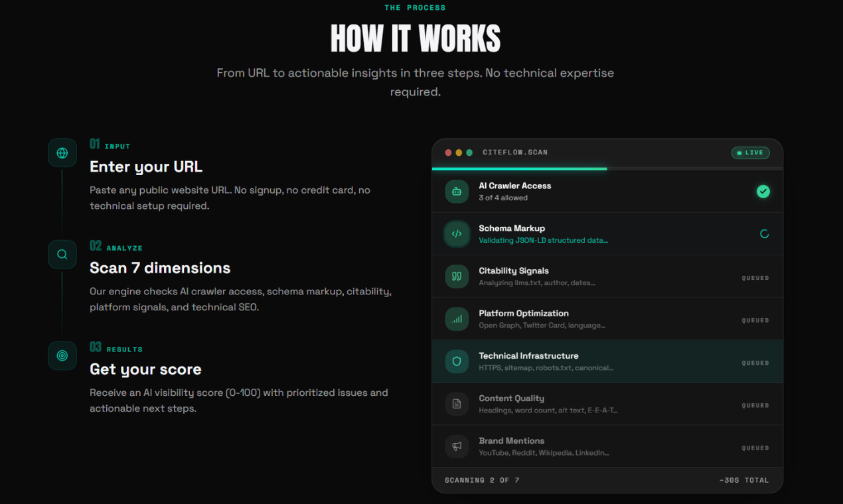Click the HOW IT WORKS heading

(x=416, y=38)
